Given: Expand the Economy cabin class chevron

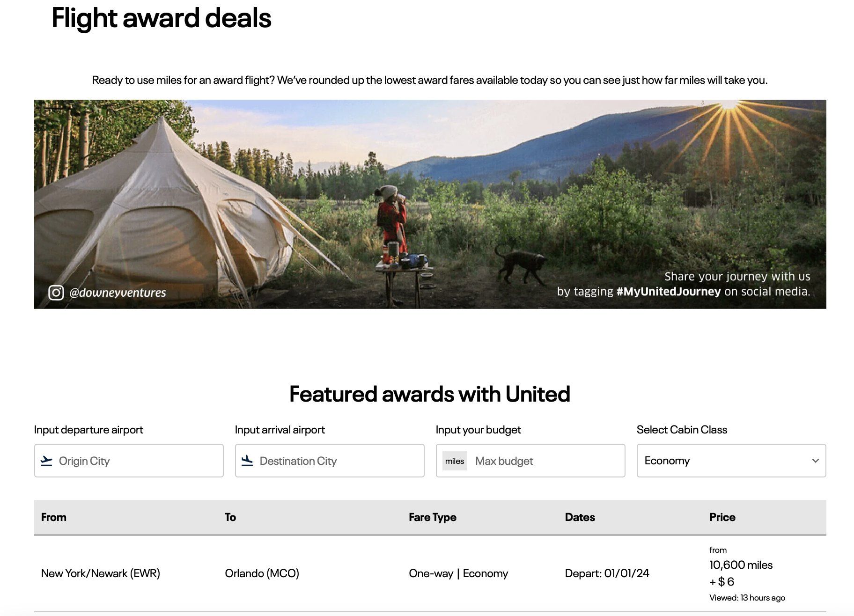Looking at the screenshot, I should coord(815,461).
